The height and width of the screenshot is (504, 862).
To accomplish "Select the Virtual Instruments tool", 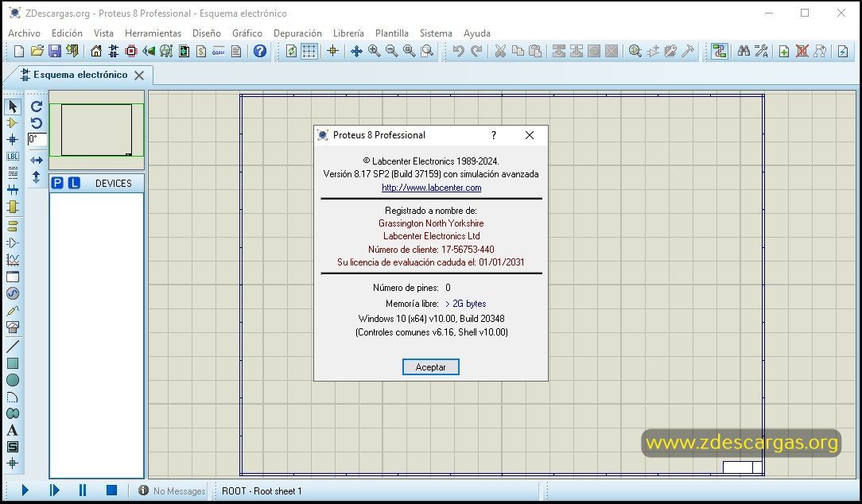I will coord(13,327).
